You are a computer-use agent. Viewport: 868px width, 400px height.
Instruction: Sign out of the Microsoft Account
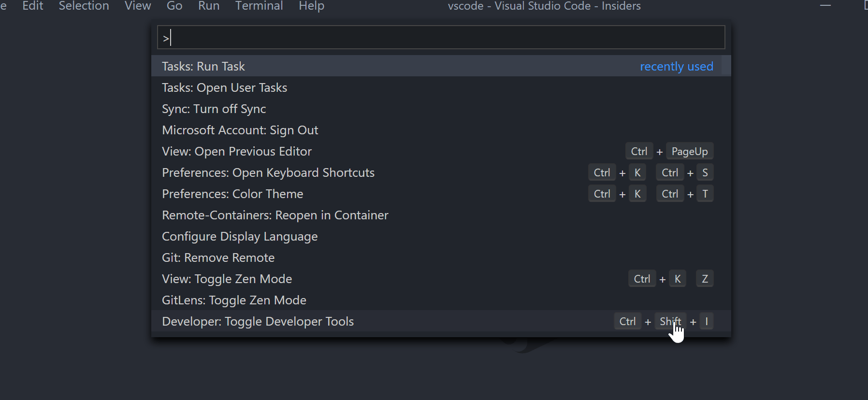click(x=240, y=130)
